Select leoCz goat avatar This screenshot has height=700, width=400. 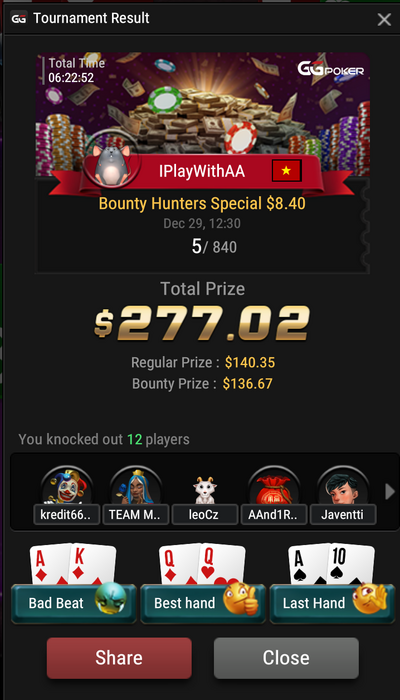(205, 489)
